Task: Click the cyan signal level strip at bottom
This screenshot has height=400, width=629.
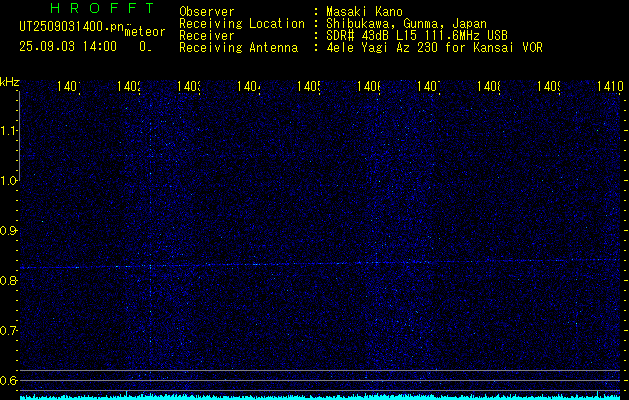Action: click(320, 397)
